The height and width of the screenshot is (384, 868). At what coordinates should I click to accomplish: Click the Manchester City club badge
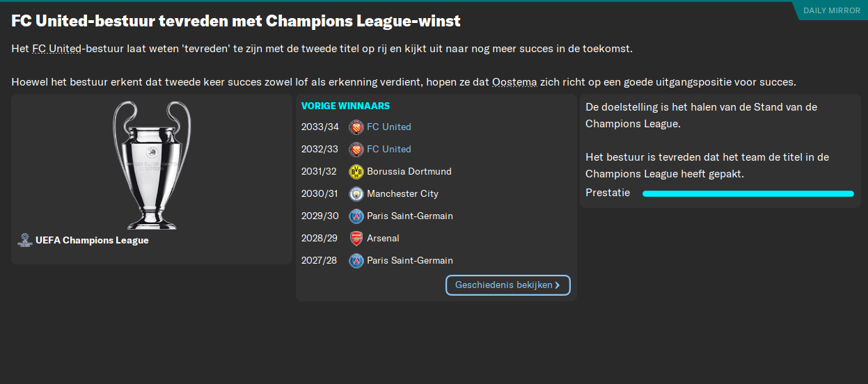356,194
